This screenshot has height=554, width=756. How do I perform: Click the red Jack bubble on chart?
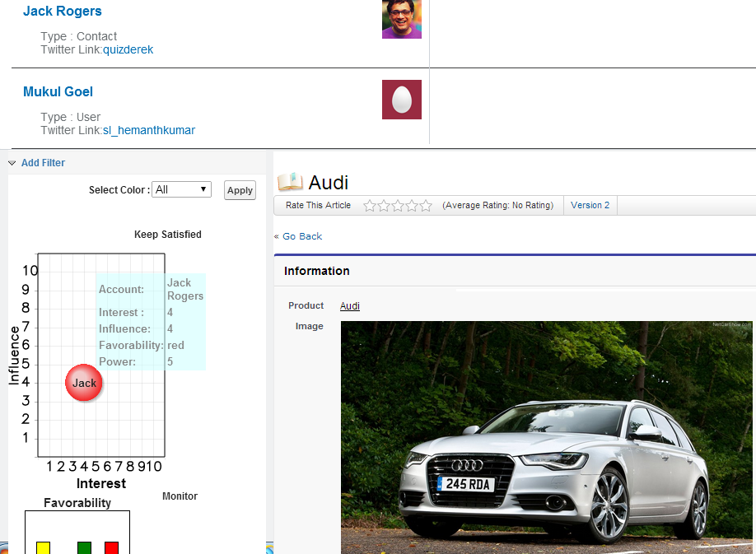click(84, 383)
